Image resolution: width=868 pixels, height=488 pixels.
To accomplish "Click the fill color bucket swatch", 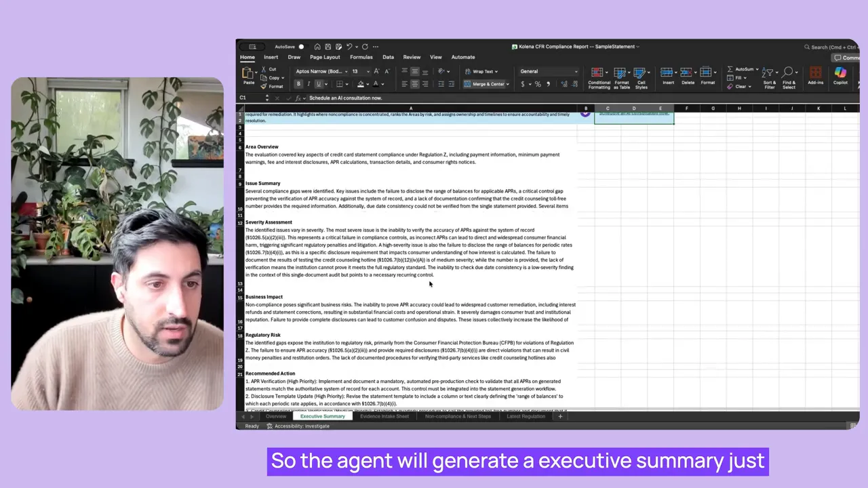I will click(x=361, y=84).
